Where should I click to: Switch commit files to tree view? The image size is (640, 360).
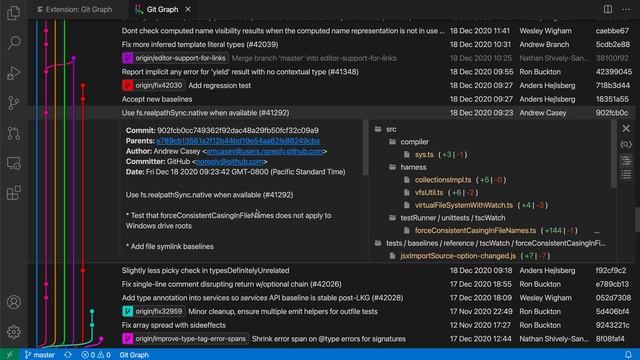pyautogui.click(x=626, y=160)
